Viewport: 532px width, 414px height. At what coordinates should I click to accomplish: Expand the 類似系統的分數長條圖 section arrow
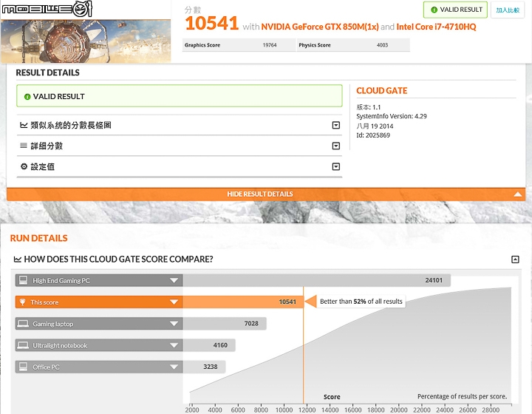336,125
